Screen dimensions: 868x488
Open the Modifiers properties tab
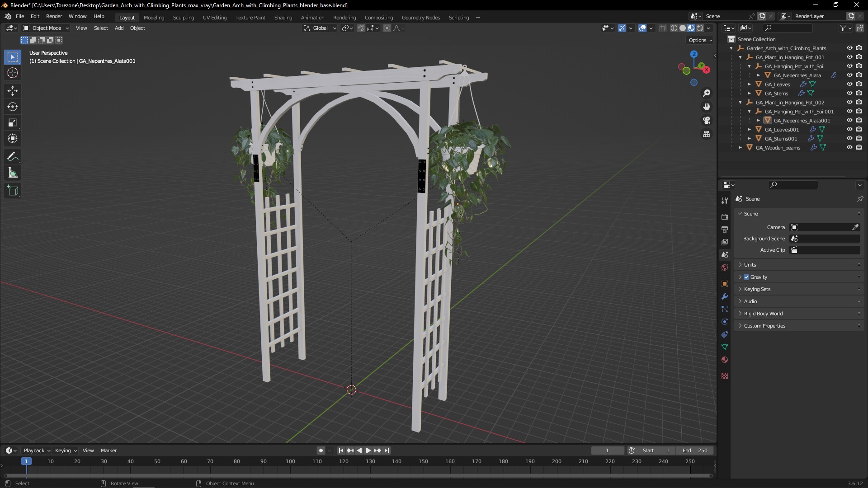coord(725,296)
